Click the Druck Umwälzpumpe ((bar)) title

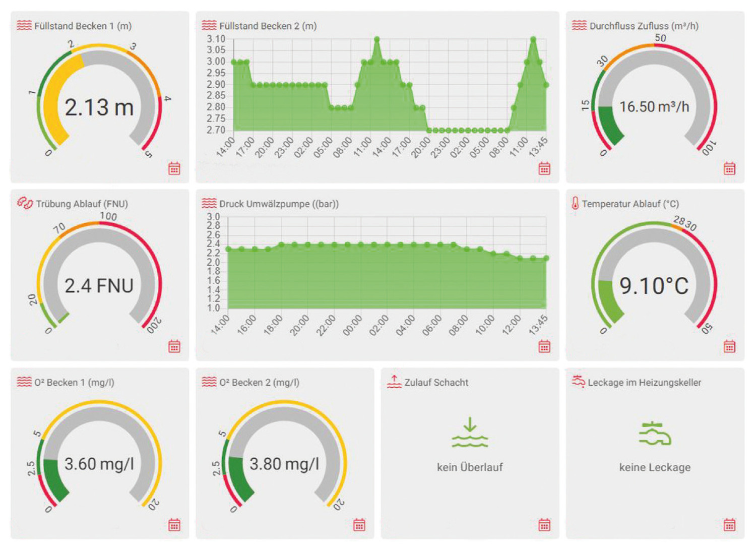(279, 204)
